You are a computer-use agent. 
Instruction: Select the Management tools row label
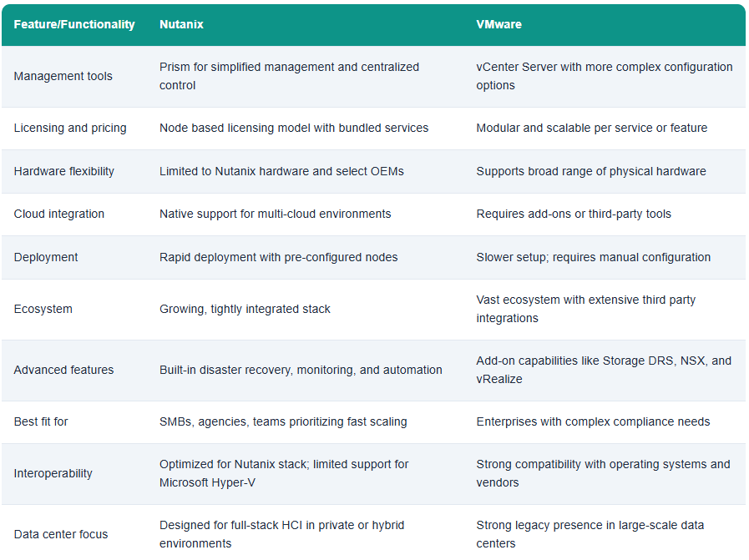(x=63, y=76)
